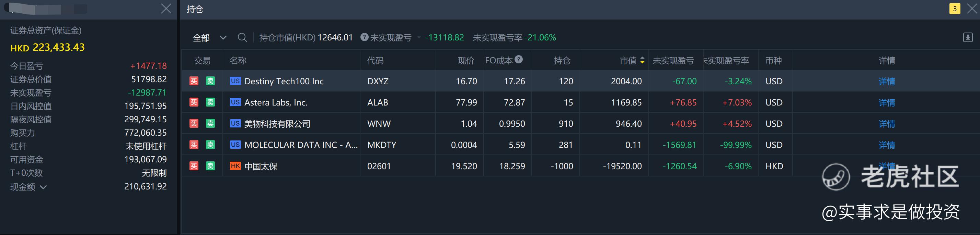Click the buy icon for Astera Labs
Screen dimensions: 980x235
coord(194,102)
